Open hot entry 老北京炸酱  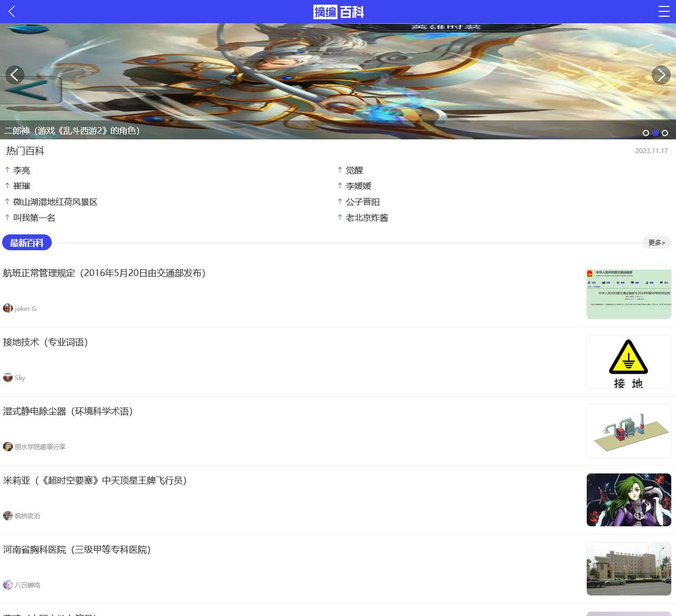pyautogui.click(x=367, y=217)
